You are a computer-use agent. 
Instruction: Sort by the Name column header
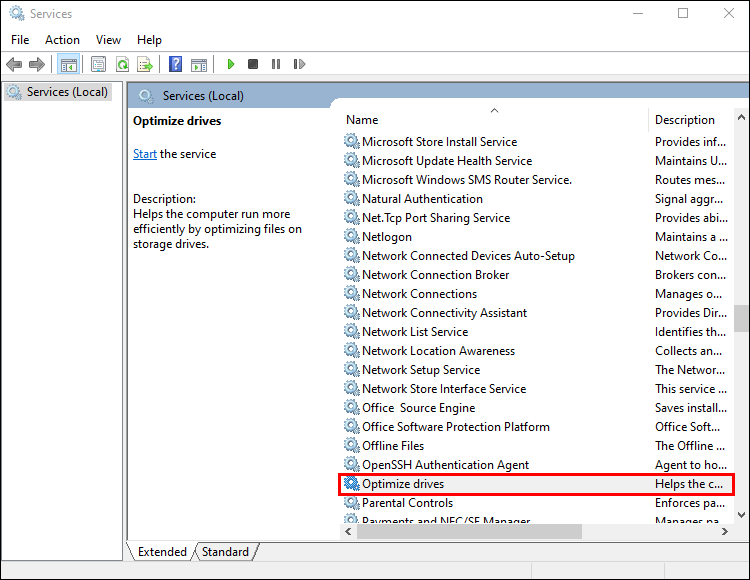[494, 120]
